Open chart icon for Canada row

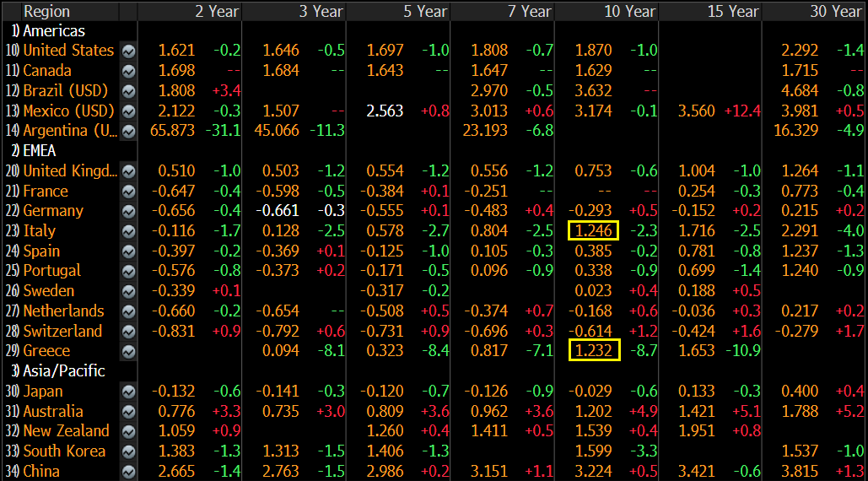(128, 71)
